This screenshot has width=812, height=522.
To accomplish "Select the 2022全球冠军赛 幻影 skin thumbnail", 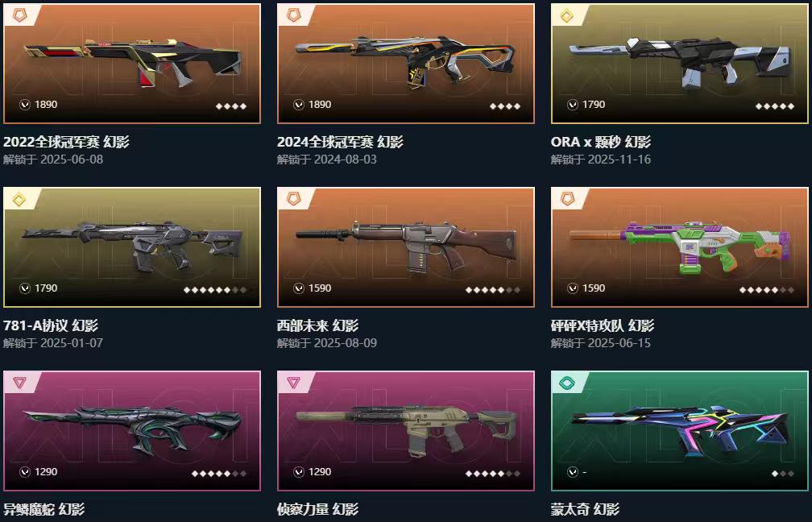I will (x=132, y=64).
